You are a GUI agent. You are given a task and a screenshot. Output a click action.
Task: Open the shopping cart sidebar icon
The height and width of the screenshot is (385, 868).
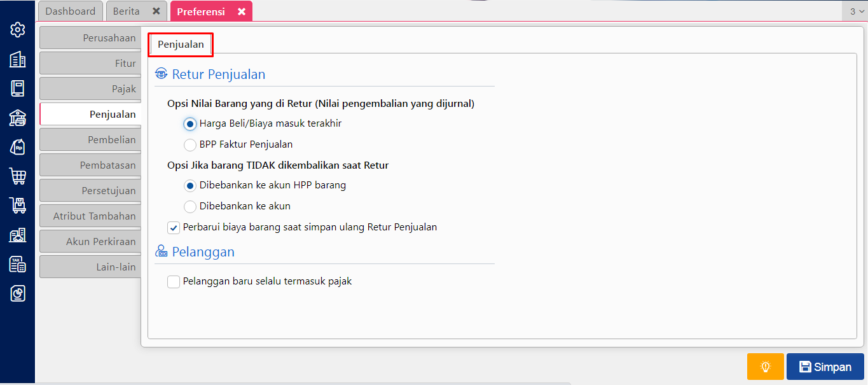click(x=18, y=176)
